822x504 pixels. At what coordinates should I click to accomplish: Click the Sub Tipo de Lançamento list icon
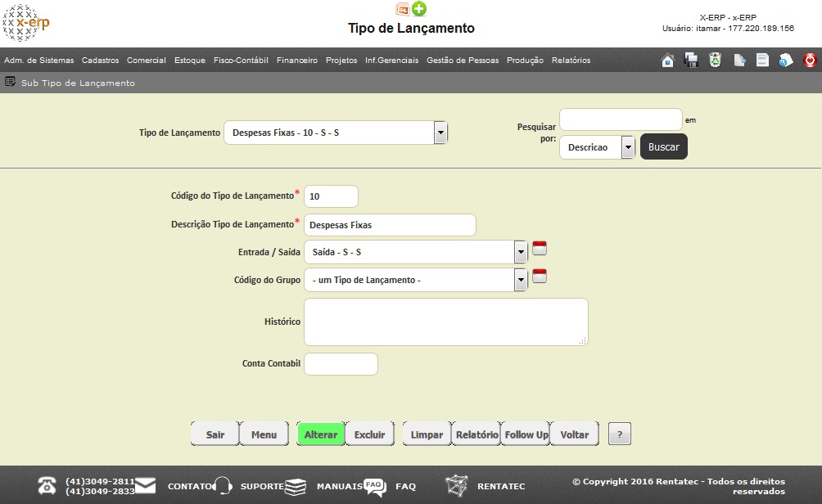[10, 82]
